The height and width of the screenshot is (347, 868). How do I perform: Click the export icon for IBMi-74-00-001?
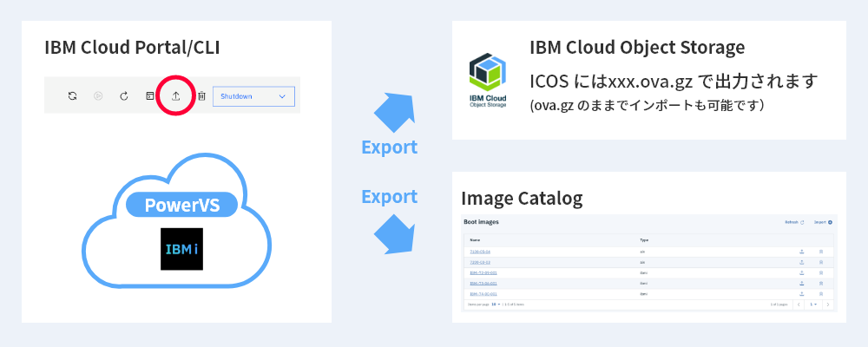[801, 294]
